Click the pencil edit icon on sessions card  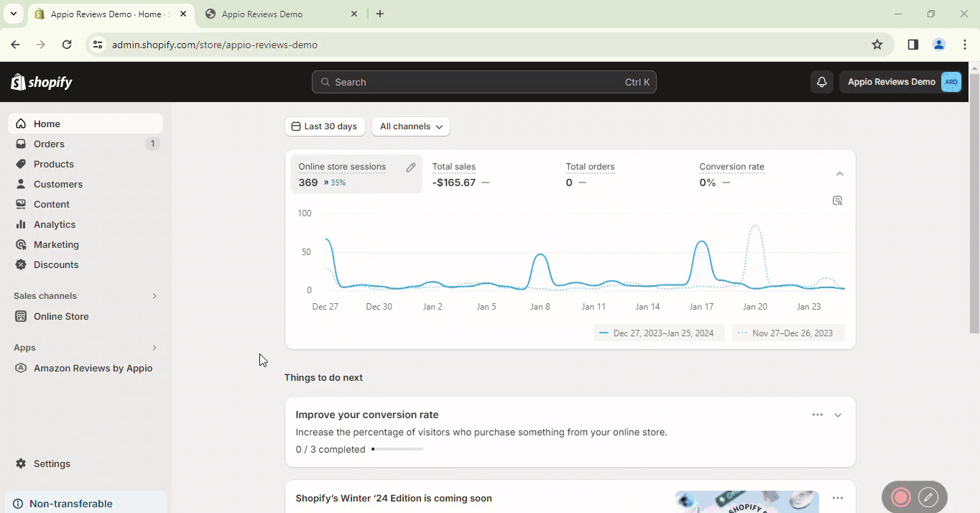(411, 167)
